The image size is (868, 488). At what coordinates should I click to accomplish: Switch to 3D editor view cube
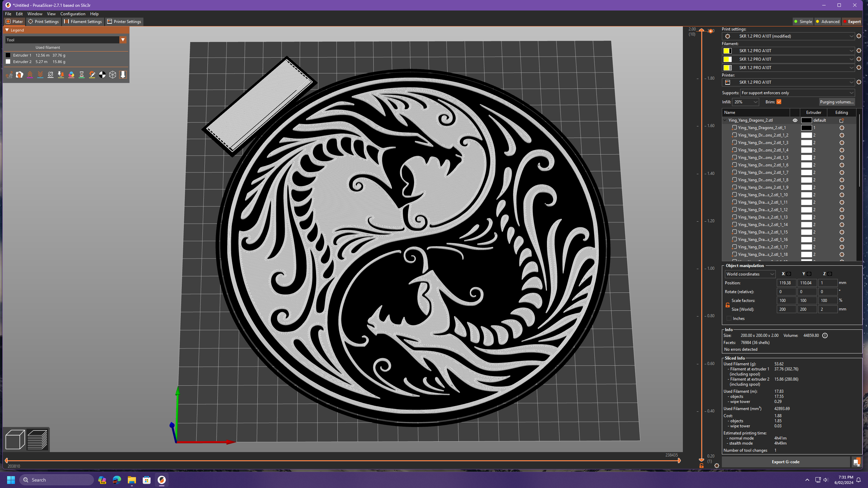coord(15,440)
